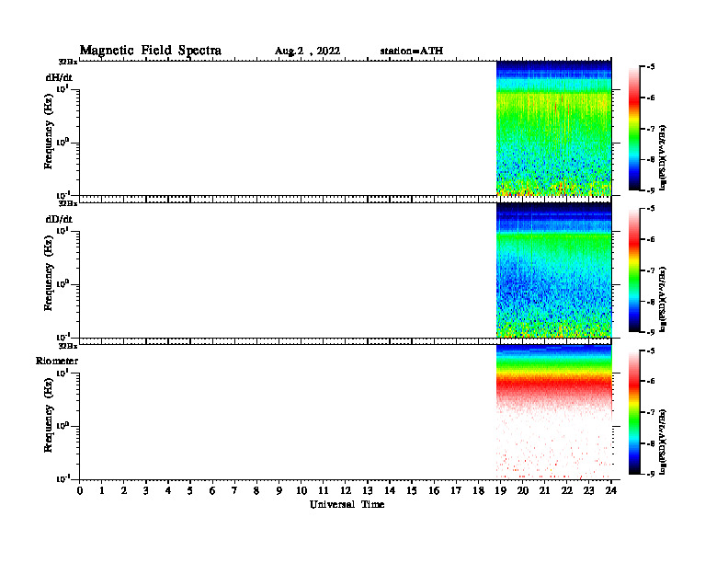Viewport: 728px width, 563px height.
Task: Click the "-8" value on dD/dt color bar
Action: point(651,302)
